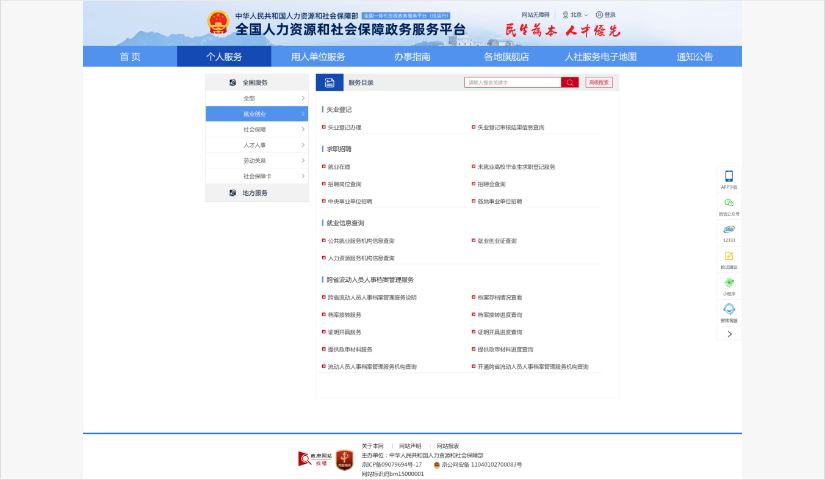Click the national emblem logo
The image size is (825, 480).
(x=217, y=22)
